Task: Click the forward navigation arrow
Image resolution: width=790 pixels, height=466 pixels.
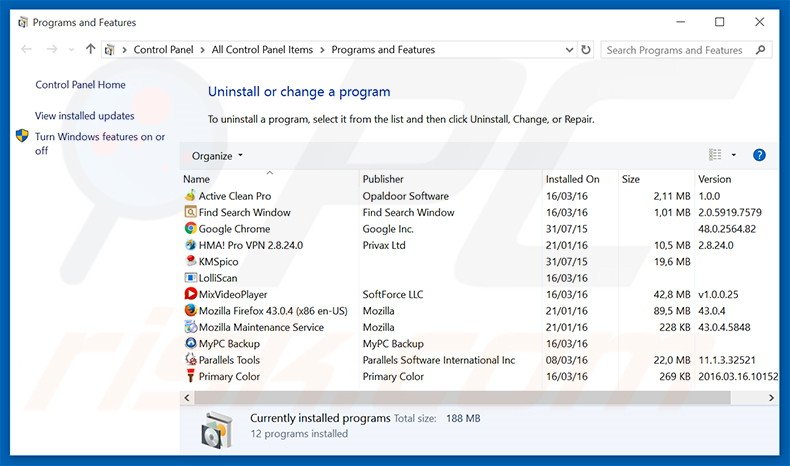Action: coord(51,49)
